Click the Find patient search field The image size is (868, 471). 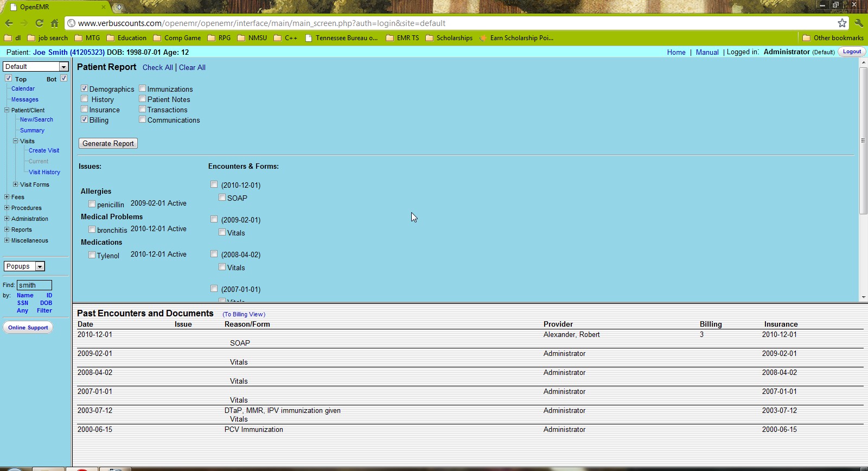[x=34, y=285]
